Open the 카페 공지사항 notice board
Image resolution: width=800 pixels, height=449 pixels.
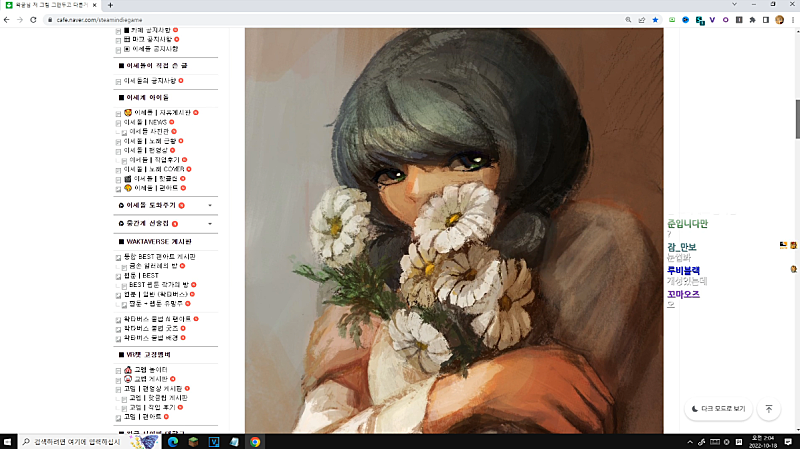tap(151, 30)
